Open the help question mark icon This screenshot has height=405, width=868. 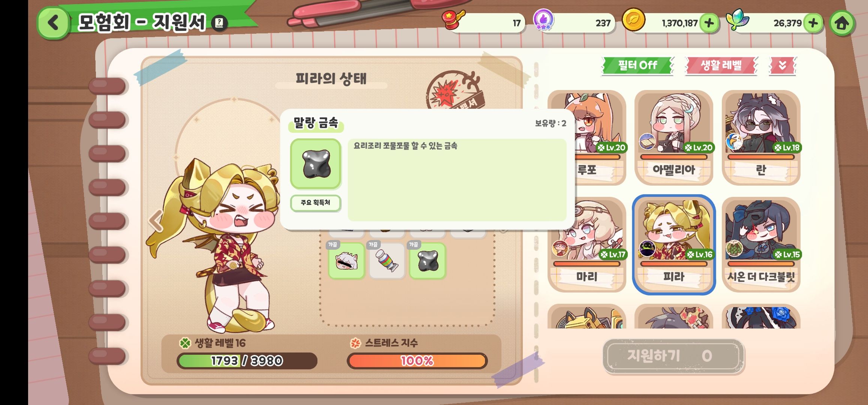tap(220, 23)
